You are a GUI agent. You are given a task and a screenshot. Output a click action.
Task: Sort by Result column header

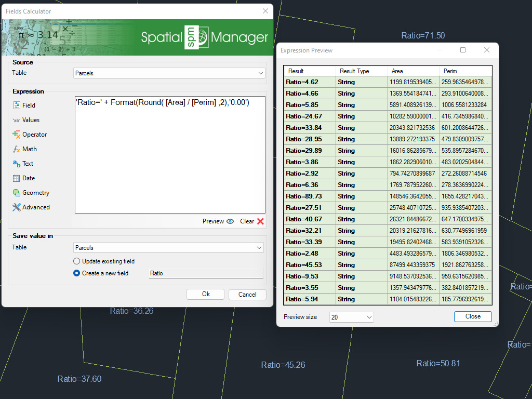310,71
